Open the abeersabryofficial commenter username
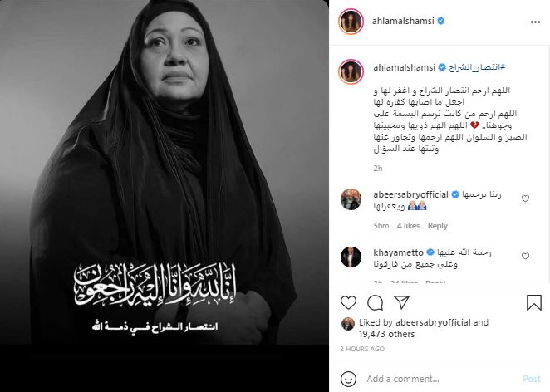 410,194
